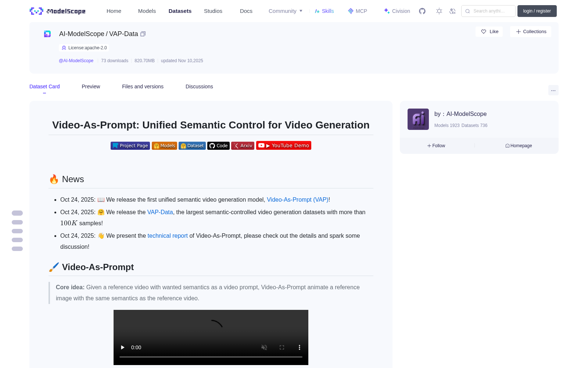Open Datasets navigation item
The width and height of the screenshot is (588, 368).
click(x=180, y=11)
